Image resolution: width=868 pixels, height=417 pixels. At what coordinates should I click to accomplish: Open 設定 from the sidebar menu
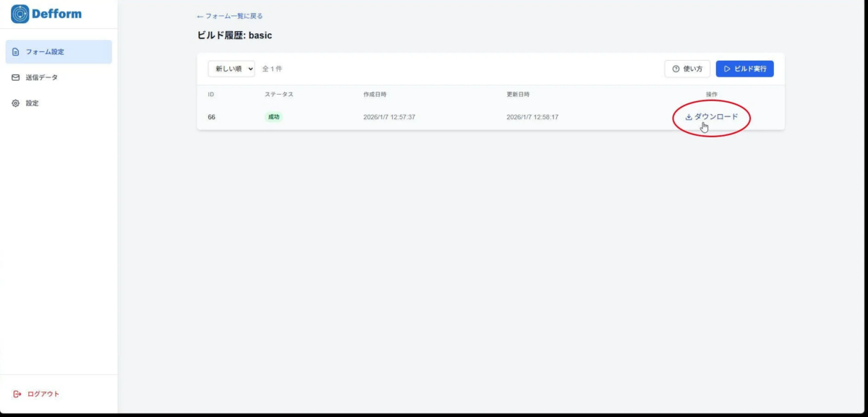pos(33,103)
